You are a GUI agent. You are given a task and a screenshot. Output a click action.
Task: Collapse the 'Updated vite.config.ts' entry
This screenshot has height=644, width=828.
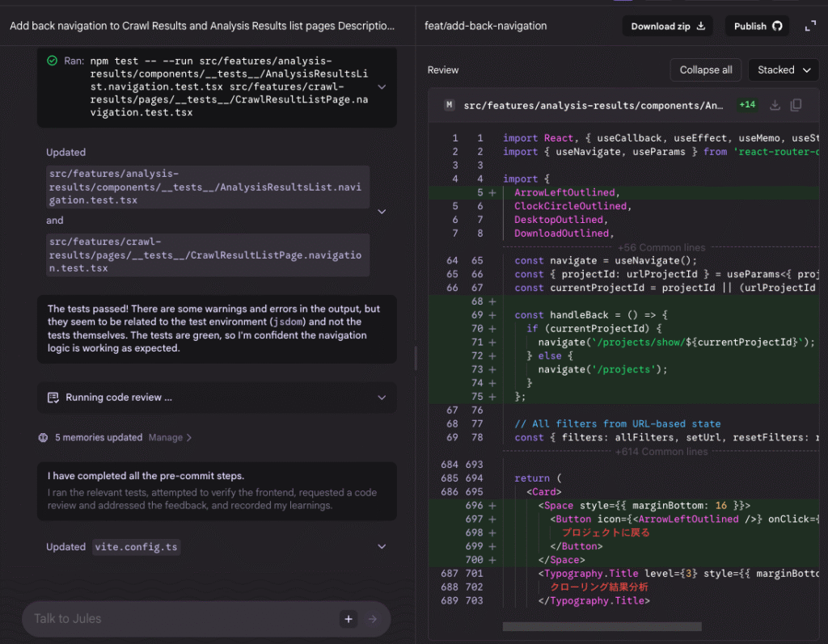click(382, 546)
